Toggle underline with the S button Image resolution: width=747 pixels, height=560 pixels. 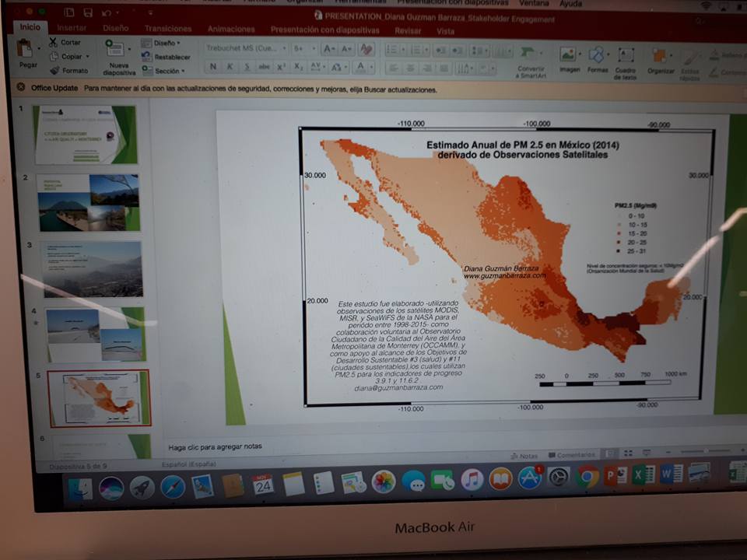point(247,67)
